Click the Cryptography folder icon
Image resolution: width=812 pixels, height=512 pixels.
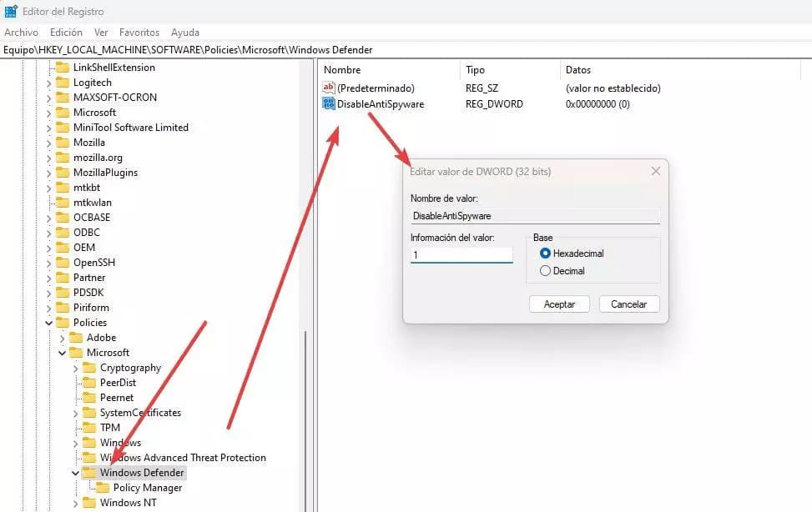click(x=89, y=368)
